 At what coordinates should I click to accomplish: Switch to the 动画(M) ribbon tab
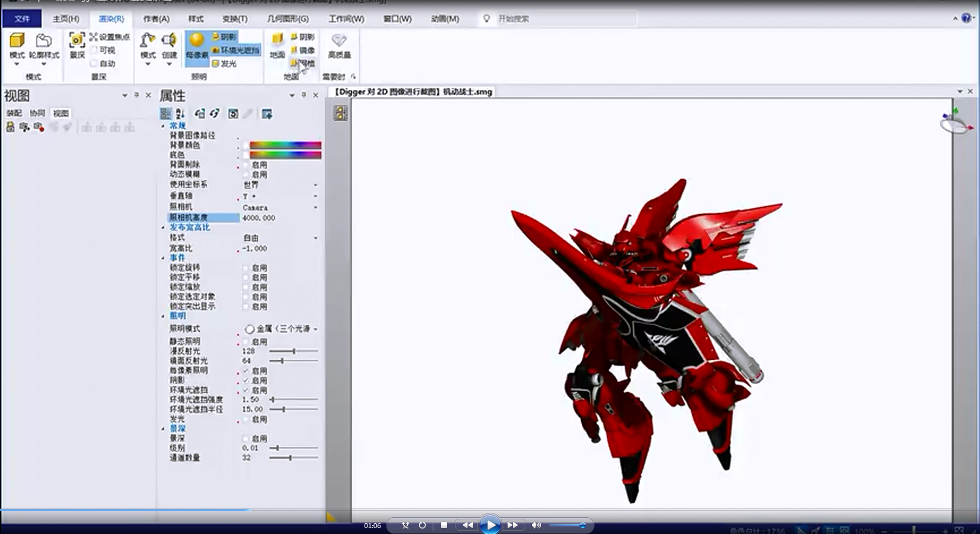click(x=445, y=18)
